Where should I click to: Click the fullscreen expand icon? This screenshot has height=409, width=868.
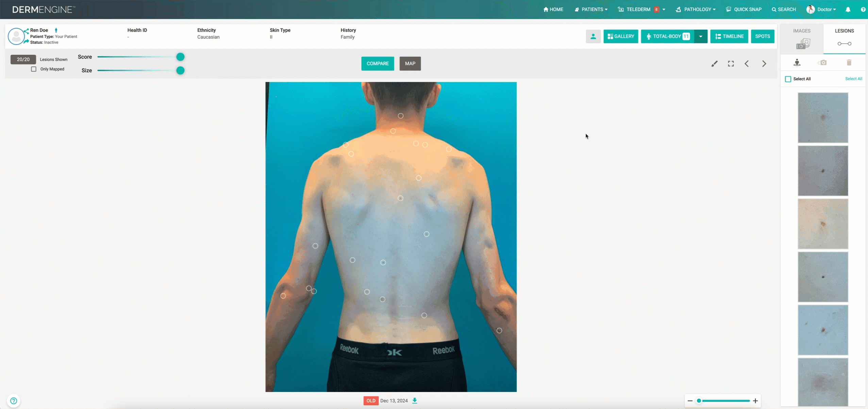click(x=730, y=63)
